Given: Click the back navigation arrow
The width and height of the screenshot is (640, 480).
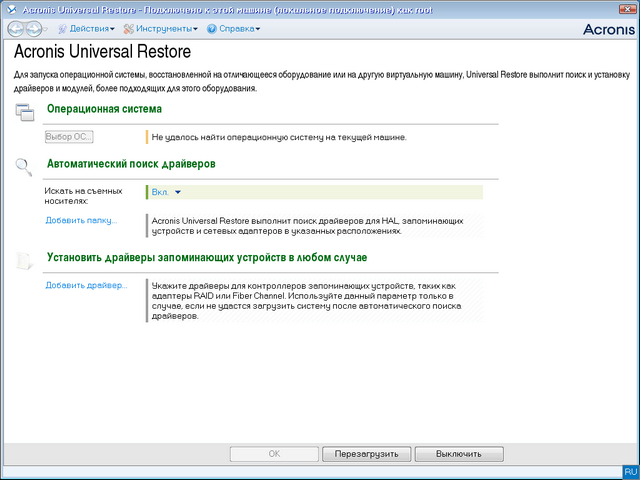Looking at the screenshot, I should pos(16,29).
